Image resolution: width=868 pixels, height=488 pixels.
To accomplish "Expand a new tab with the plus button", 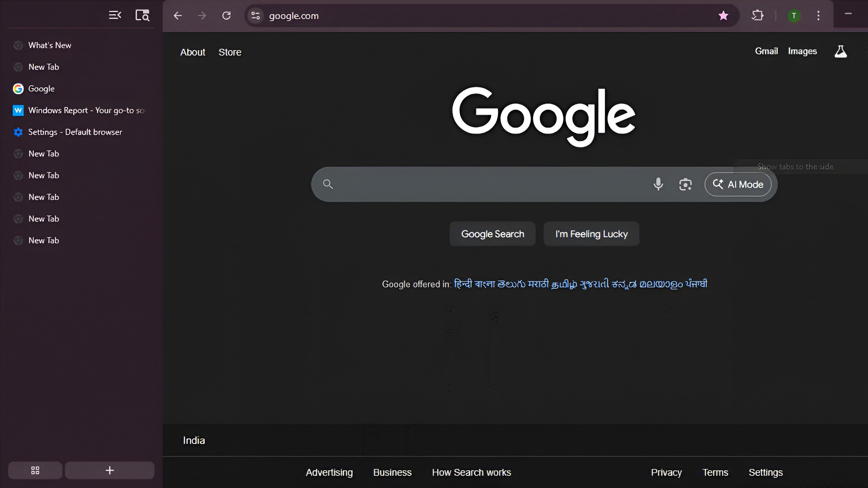I will click(109, 470).
